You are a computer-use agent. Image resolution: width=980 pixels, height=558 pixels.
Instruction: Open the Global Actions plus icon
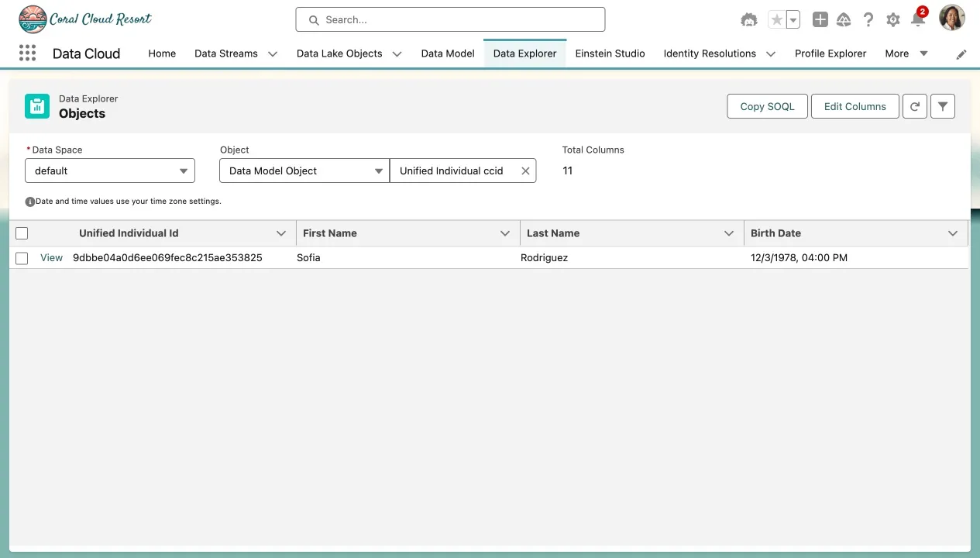pyautogui.click(x=820, y=20)
